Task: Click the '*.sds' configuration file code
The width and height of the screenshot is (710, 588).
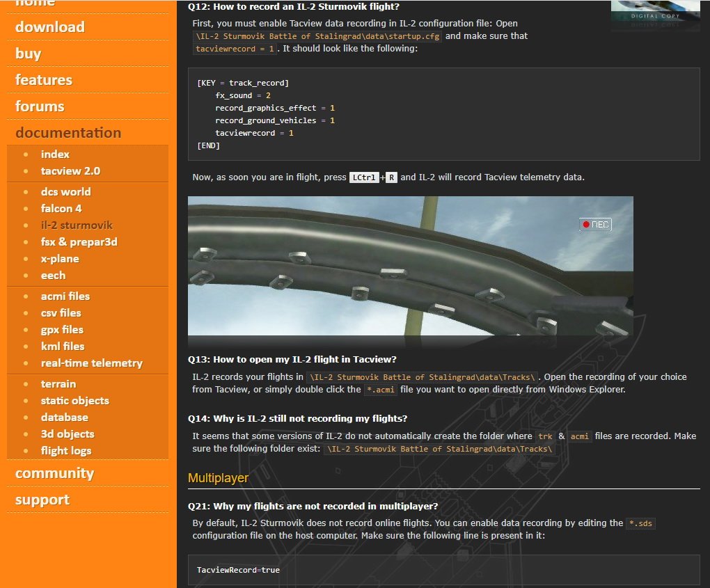Action: point(640,524)
